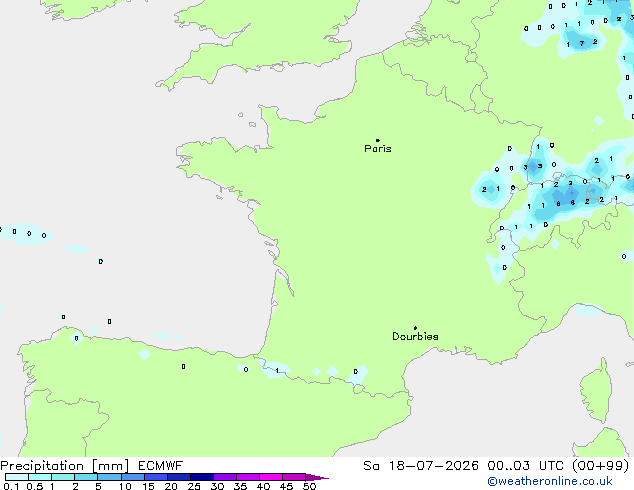Pick the 30 mm purple legend swatch
This screenshot has height=490, width=634.
(225, 477)
